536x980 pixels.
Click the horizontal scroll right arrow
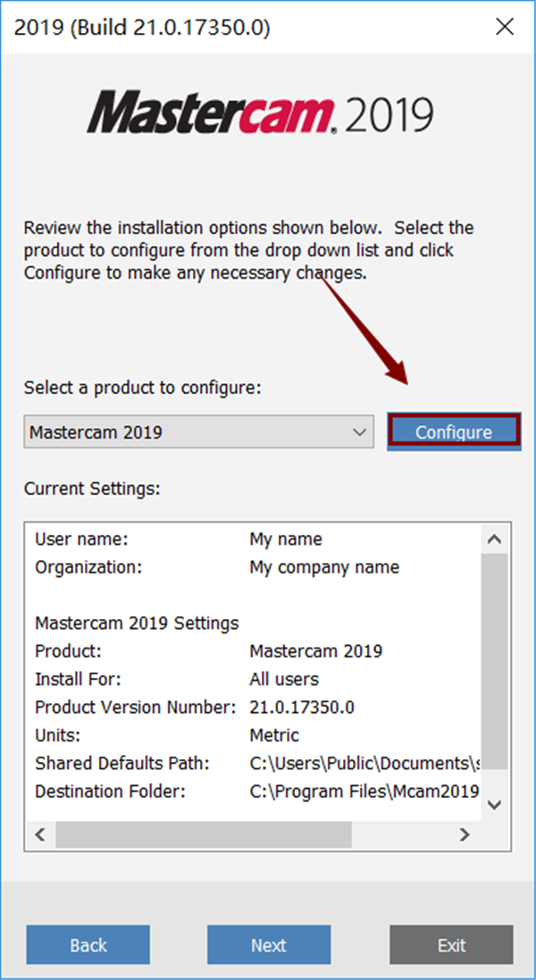465,833
